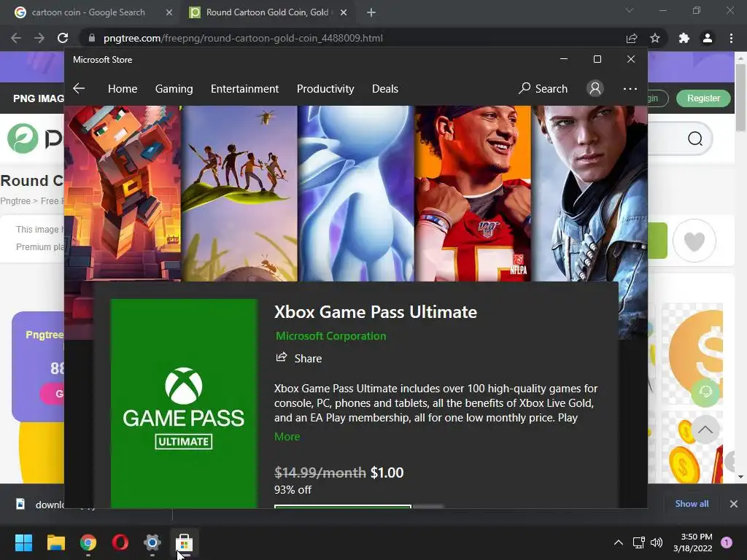Click Chrome's forward navigation arrow
The height and width of the screenshot is (560, 747).
(x=39, y=38)
